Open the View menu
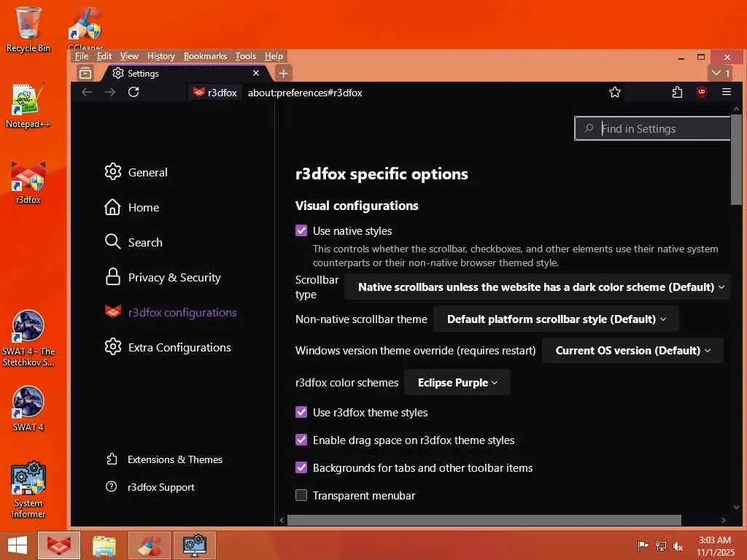The image size is (747, 560). click(x=129, y=56)
